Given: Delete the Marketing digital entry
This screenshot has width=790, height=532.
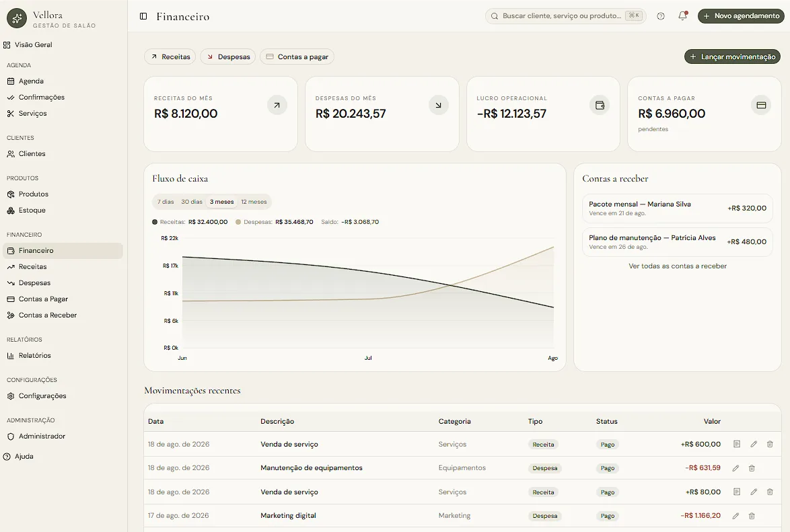Looking at the screenshot, I should point(752,516).
